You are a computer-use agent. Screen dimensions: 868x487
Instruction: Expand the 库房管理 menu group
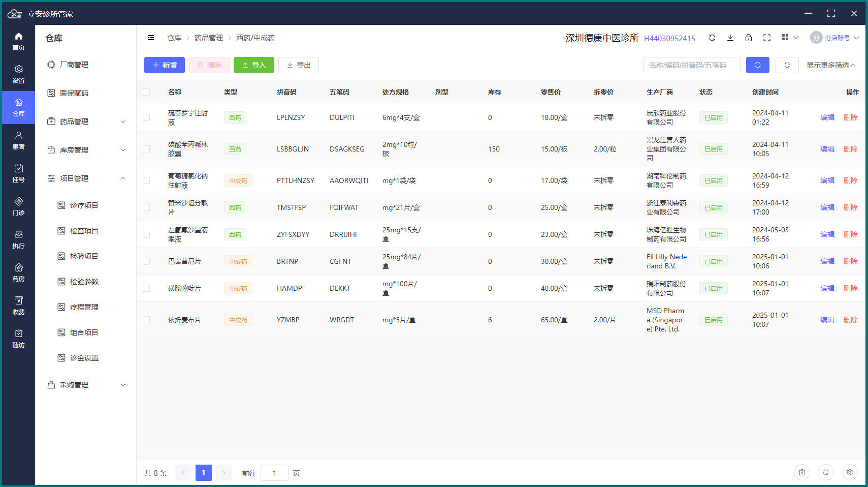[x=85, y=150]
